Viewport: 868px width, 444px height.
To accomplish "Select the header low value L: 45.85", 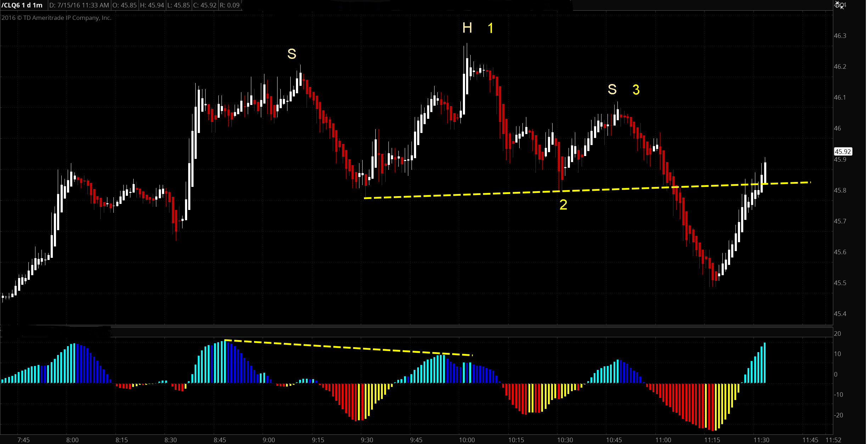I will click(179, 5).
